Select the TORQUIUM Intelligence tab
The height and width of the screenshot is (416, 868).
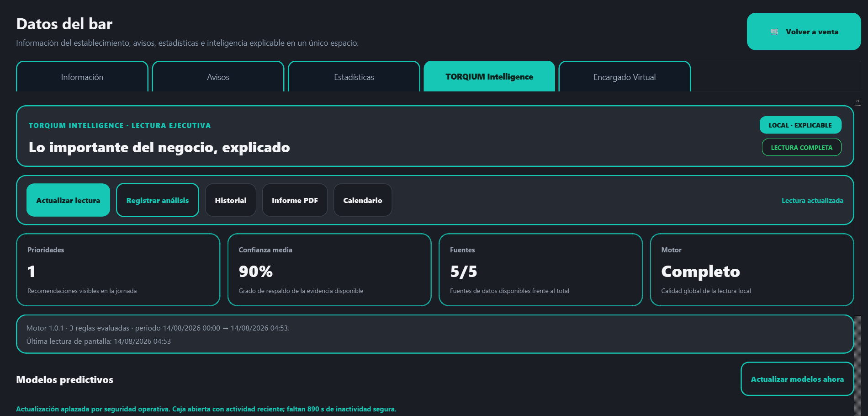coord(489,76)
